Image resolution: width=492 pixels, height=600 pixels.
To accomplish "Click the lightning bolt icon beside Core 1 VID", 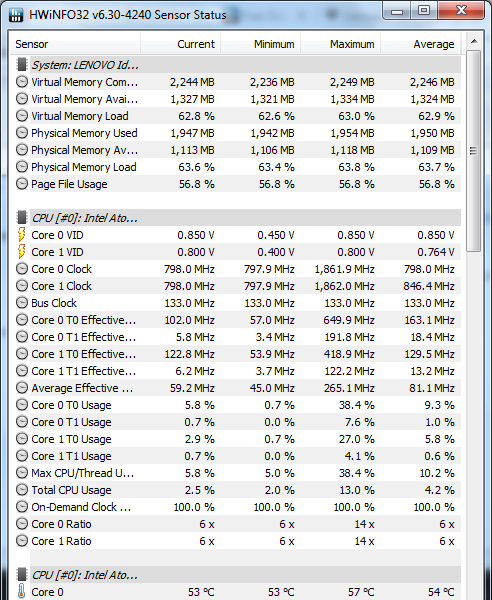I will point(22,252).
